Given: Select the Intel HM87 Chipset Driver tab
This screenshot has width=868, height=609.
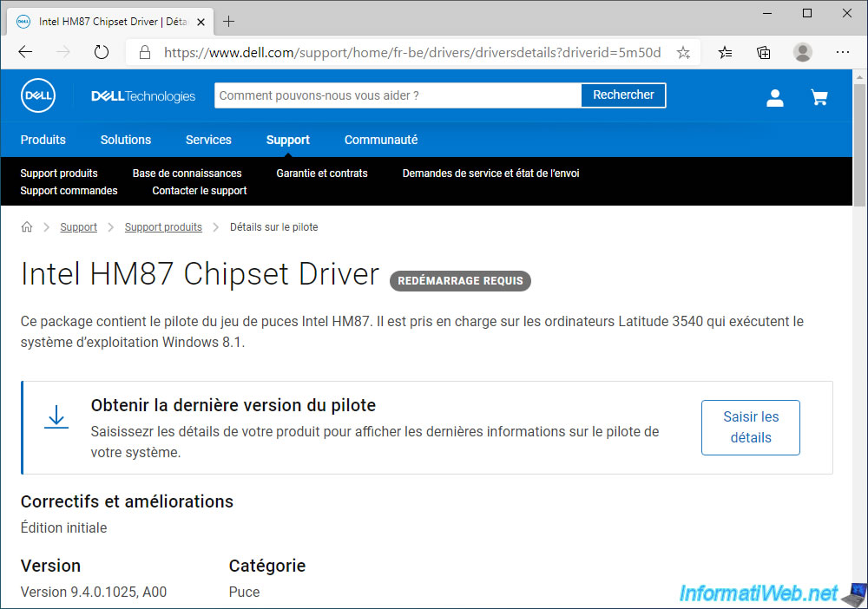Looking at the screenshot, I should tap(111, 22).
